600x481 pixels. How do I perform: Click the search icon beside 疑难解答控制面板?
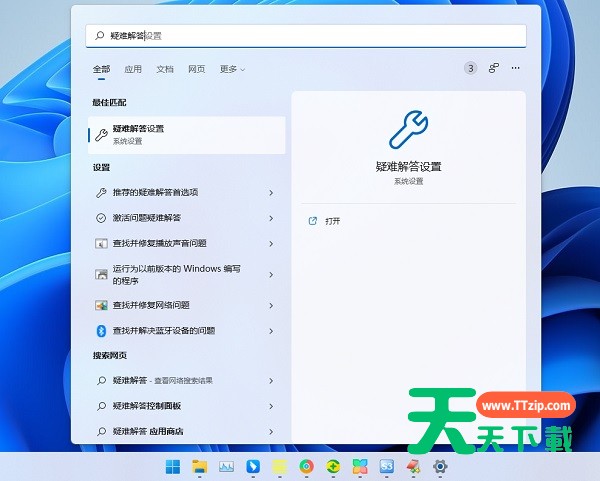point(101,406)
